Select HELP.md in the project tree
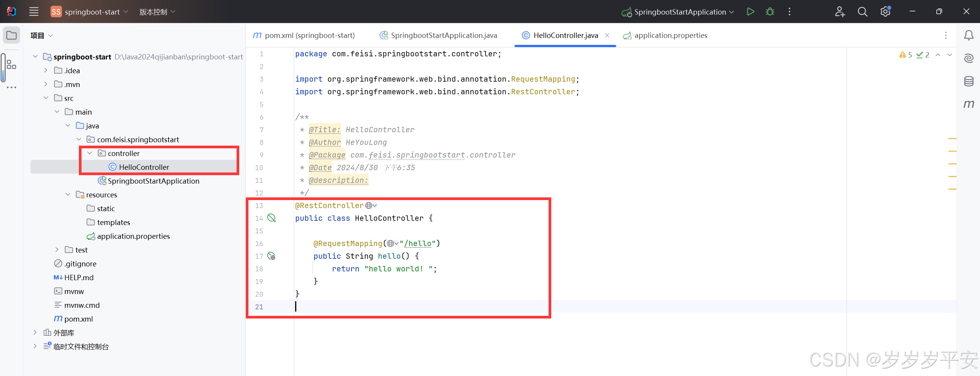Screen dimensions: 980x376 click(x=78, y=277)
